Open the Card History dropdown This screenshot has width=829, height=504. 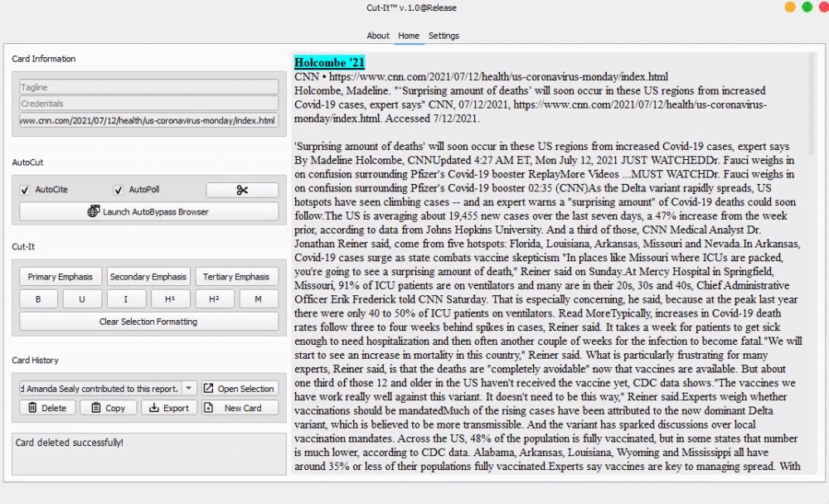tap(189, 388)
